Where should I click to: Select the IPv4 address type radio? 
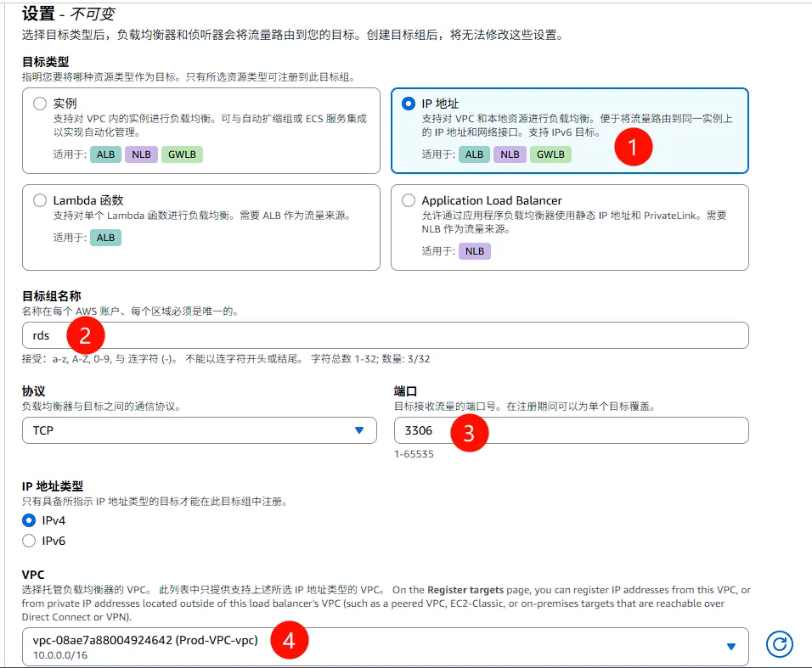tap(30, 520)
